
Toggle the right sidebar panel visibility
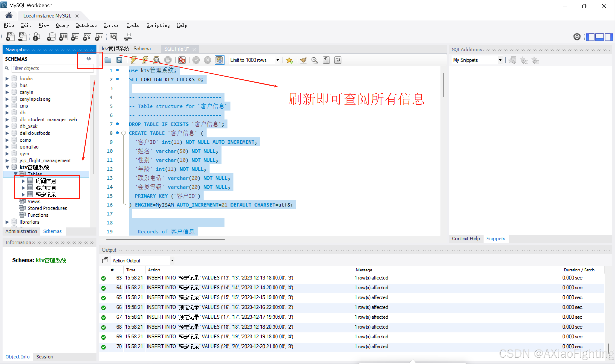[x=609, y=37]
